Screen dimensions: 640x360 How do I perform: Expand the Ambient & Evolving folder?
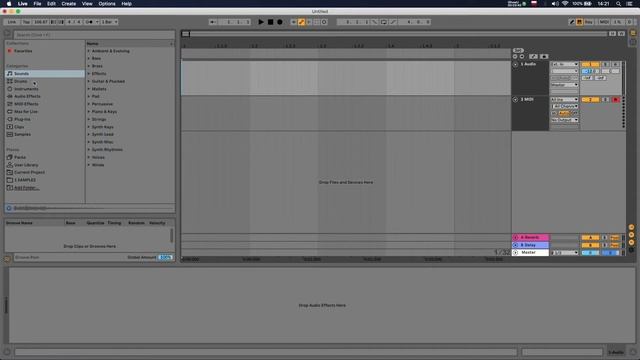point(89,51)
